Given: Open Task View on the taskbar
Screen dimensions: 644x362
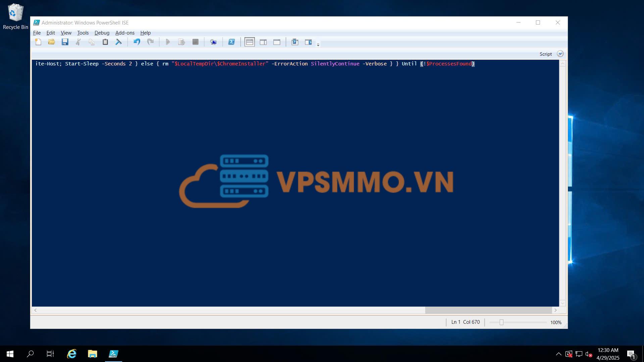Looking at the screenshot, I should [x=50, y=354].
